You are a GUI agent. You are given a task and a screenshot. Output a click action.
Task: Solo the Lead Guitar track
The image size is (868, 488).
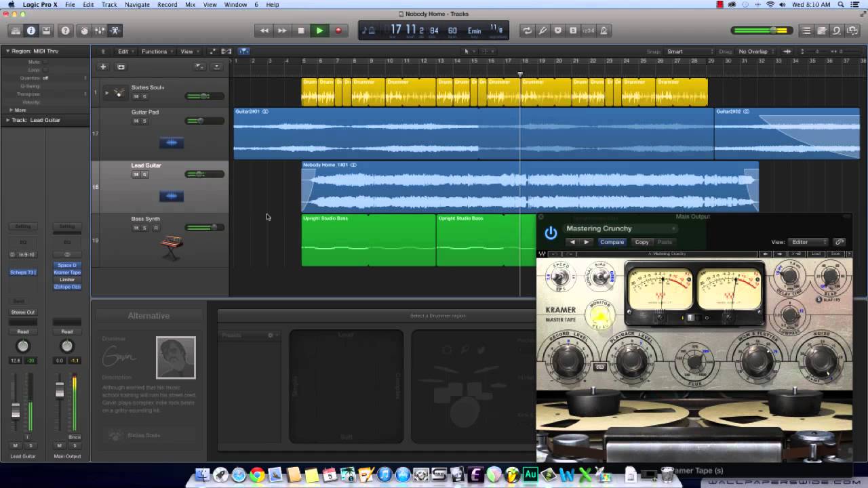pyautogui.click(x=144, y=174)
